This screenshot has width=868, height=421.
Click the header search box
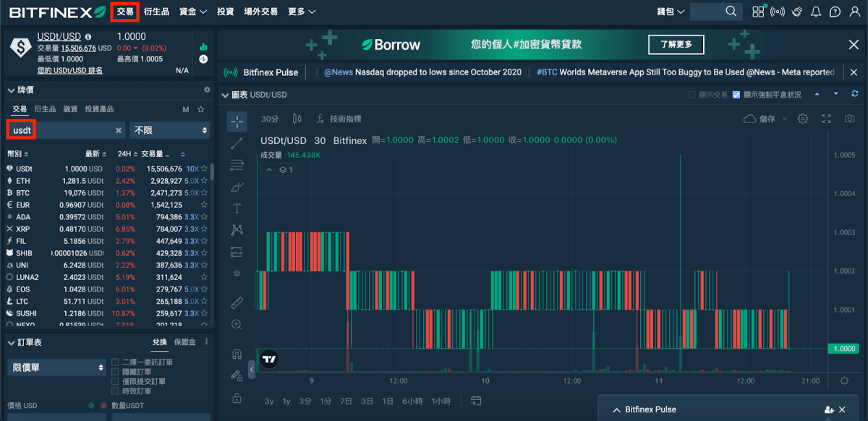[715, 12]
